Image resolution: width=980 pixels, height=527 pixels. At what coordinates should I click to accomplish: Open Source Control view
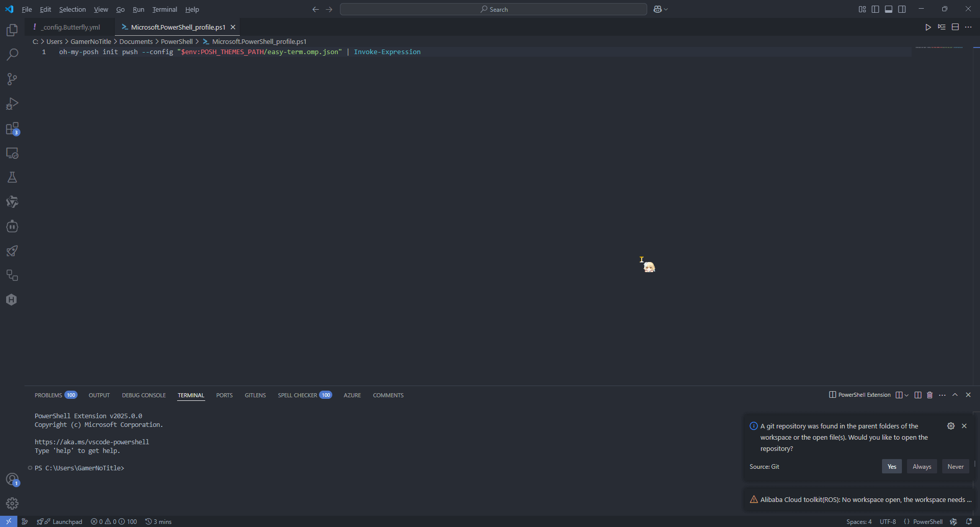pos(12,79)
